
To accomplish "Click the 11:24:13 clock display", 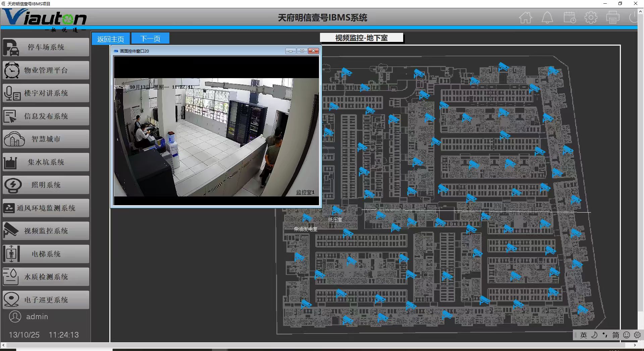I will pyautogui.click(x=64, y=335).
